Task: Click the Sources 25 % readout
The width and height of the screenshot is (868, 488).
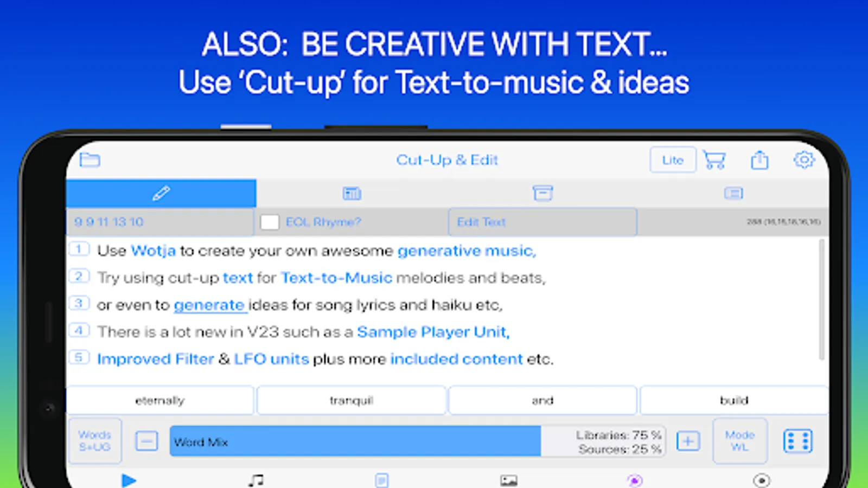Action: [x=620, y=449]
